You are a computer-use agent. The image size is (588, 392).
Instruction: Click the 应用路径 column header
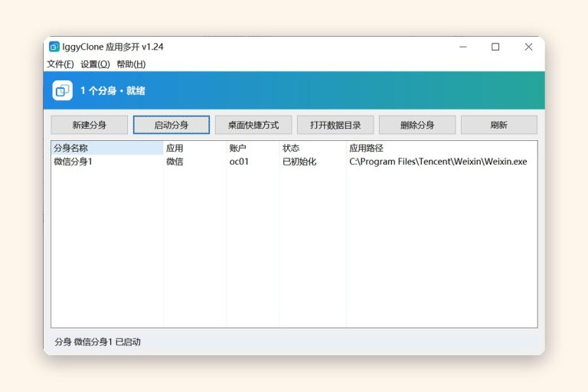click(x=442, y=148)
